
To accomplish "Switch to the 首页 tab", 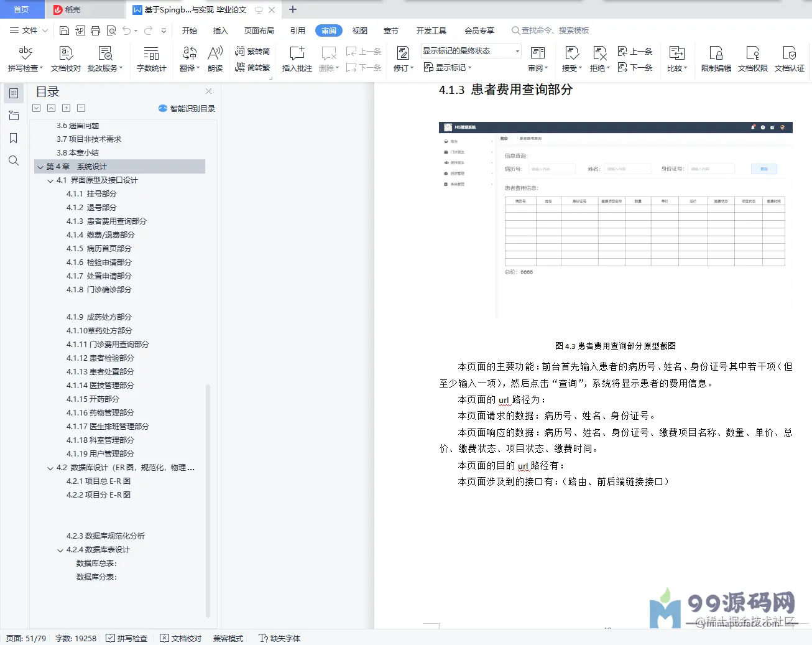I will (21, 9).
